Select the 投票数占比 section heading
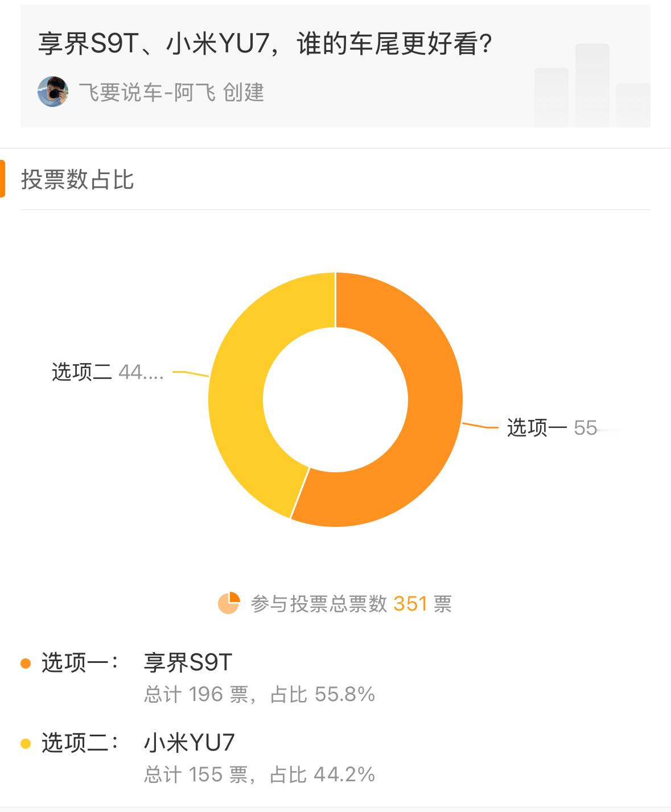Image resolution: width=671 pixels, height=812 pixels. pos(77,180)
